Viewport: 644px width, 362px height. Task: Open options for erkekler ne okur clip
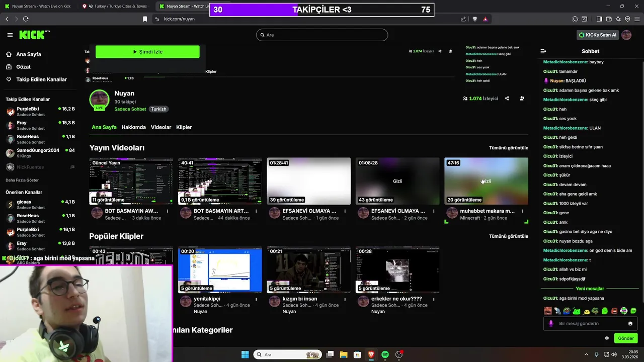coord(434,299)
